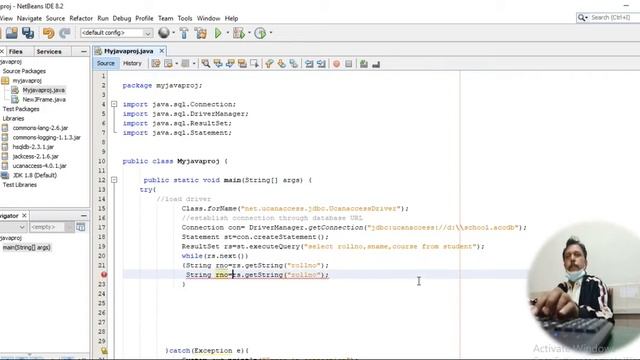The width and height of the screenshot is (640, 360).
Task: Click Find Selection magnifier in editor toolbar
Action: coord(206,64)
